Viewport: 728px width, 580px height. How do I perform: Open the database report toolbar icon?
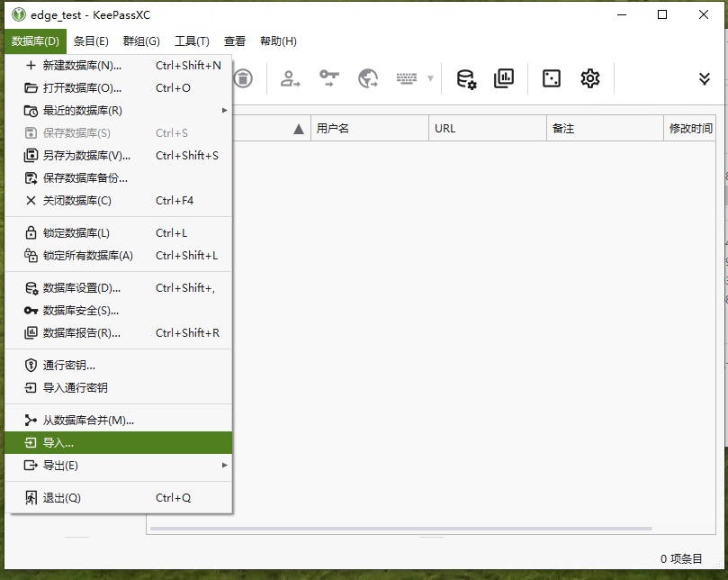pos(503,78)
